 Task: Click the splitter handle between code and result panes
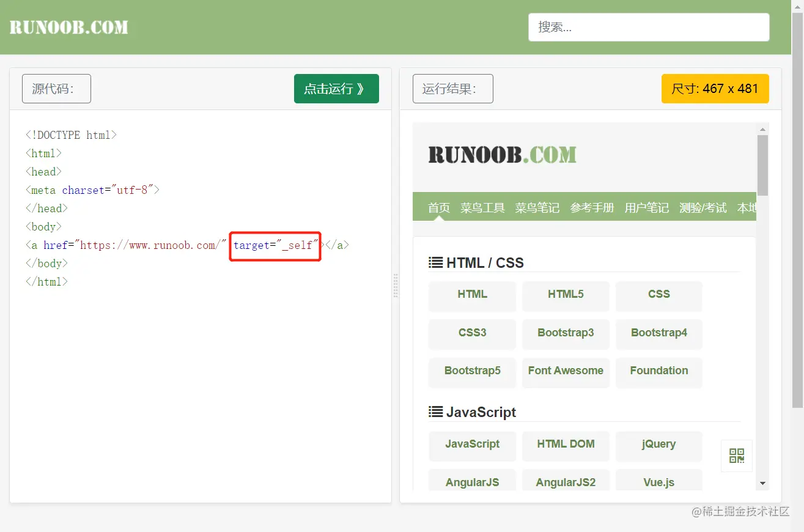[x=396, y=286]
